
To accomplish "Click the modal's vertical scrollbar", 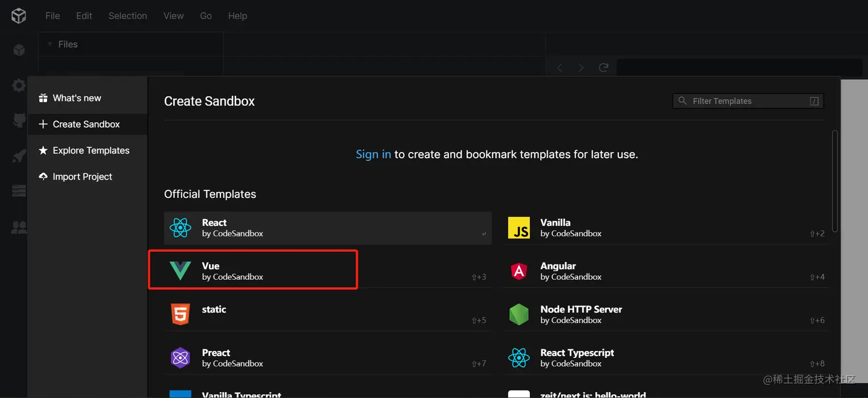I will [x=835, y=181].
